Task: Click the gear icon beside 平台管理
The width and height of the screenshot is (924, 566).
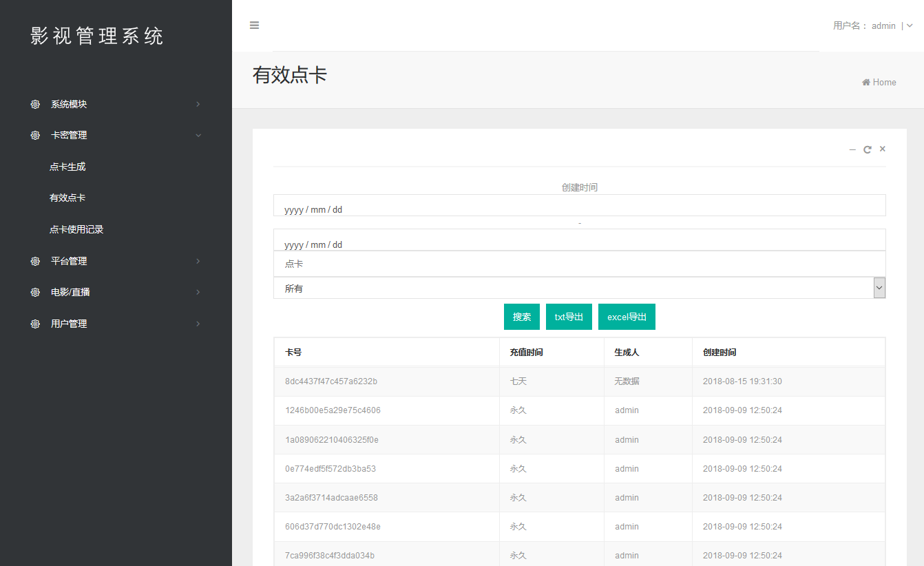Action: tap(35, 262)
